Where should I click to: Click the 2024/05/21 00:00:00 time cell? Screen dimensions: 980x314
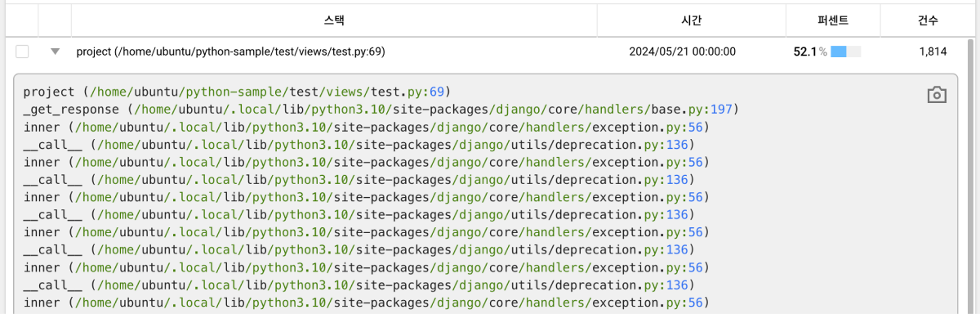click(683, 52)
